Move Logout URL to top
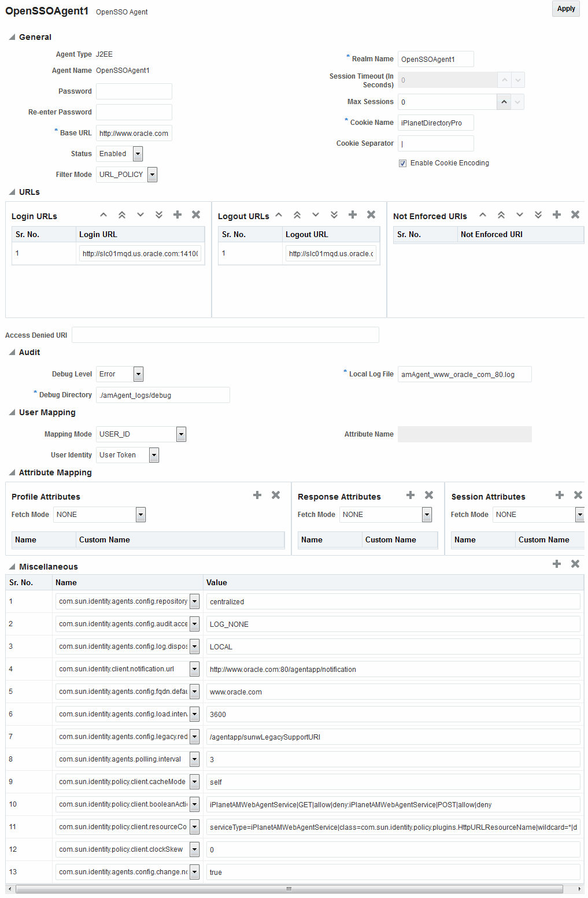 [297, 215]
